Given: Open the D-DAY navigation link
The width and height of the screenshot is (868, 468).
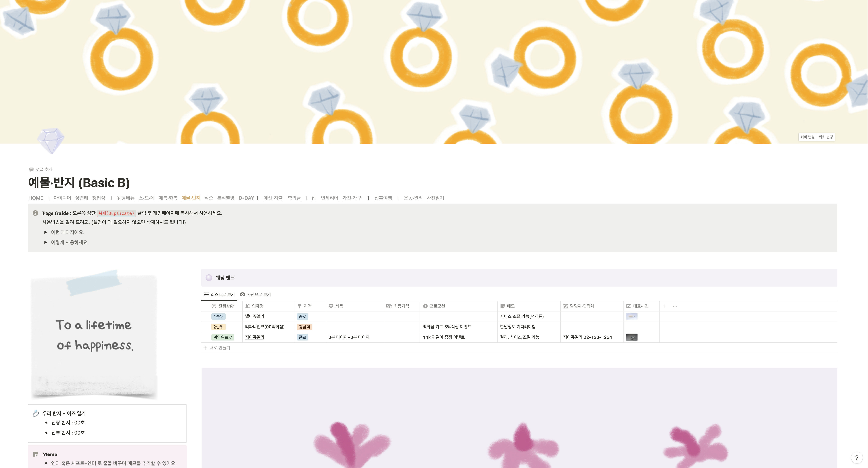Looking at the screenshot, I should [x=246, y=198].
